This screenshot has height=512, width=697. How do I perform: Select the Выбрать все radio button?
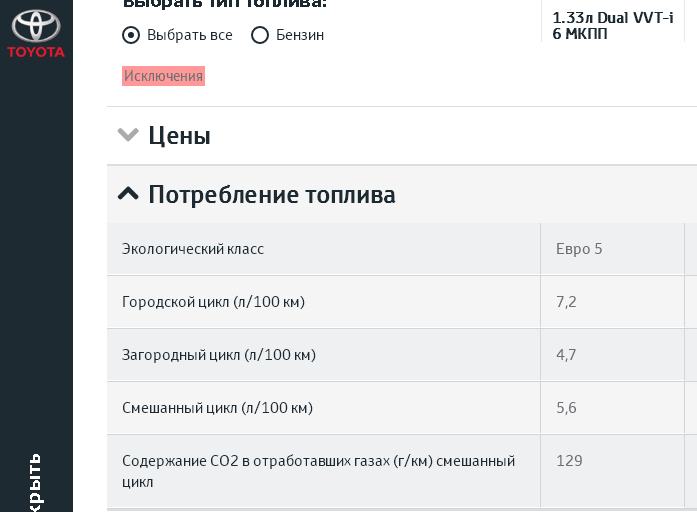click(131, 35)
